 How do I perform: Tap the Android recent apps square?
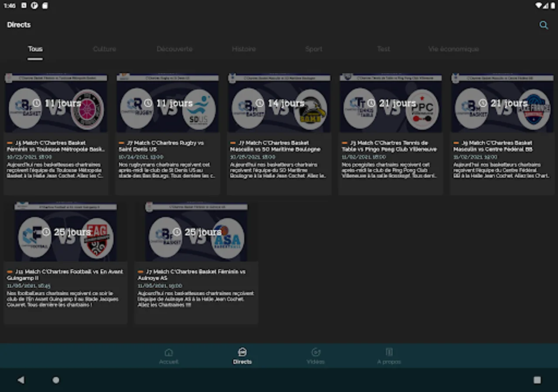coord(537,380)
